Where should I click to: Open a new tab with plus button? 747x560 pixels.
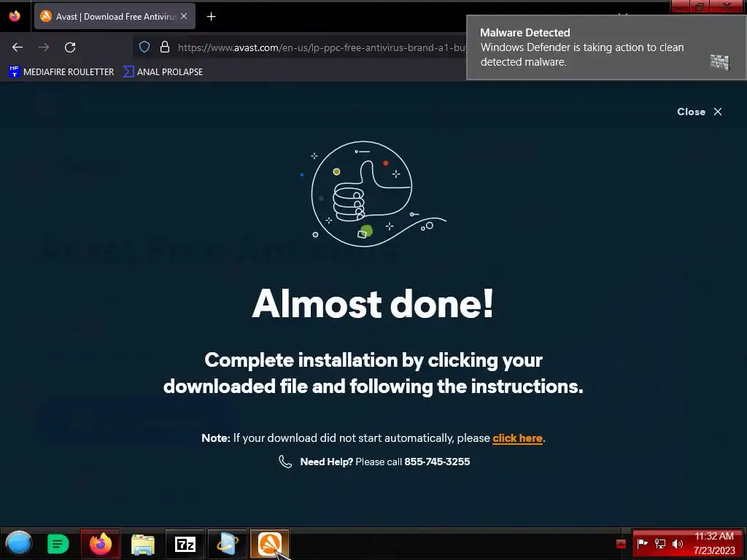click(211, 17)
